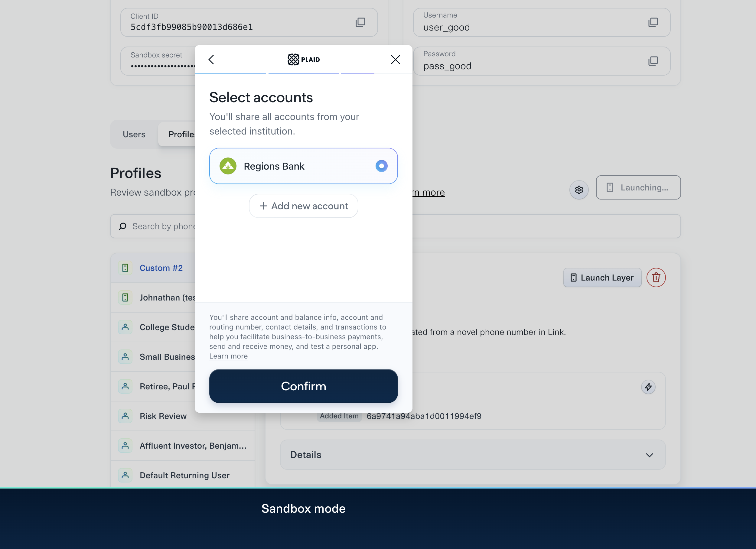Click the Risk Review person icon
Image resolution: width=756 pixels, height=549 pixels.
coord(125,416)
